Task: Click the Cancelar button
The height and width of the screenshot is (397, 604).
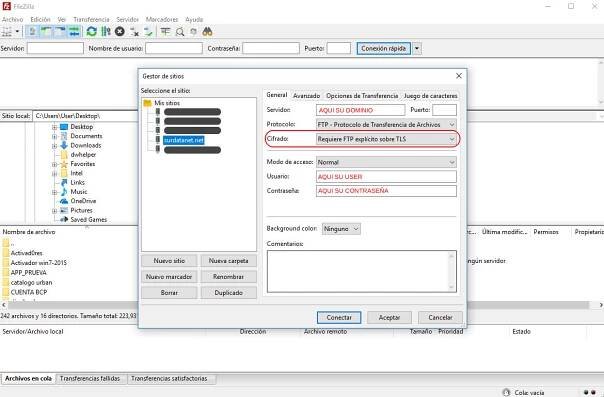Action: coord(440,318)
